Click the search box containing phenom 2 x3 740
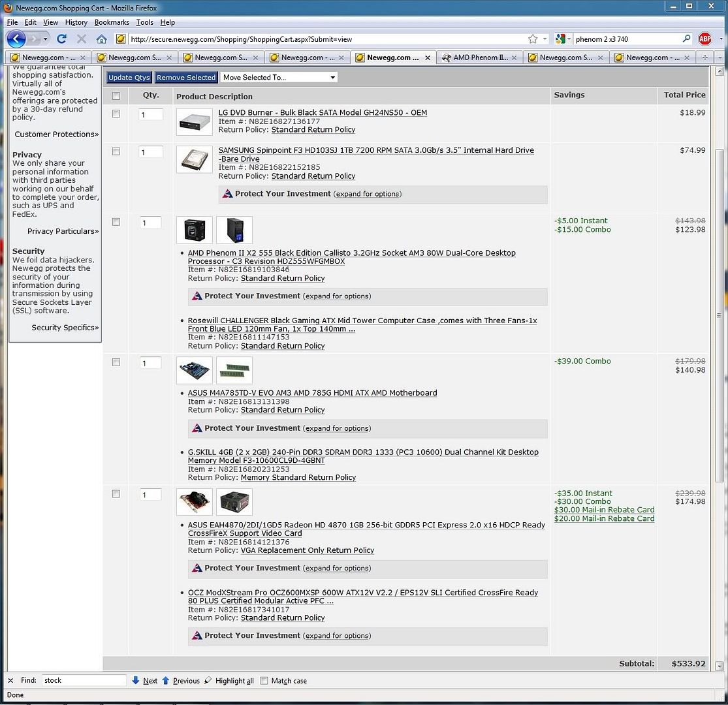728x705 pixels. 627,39
